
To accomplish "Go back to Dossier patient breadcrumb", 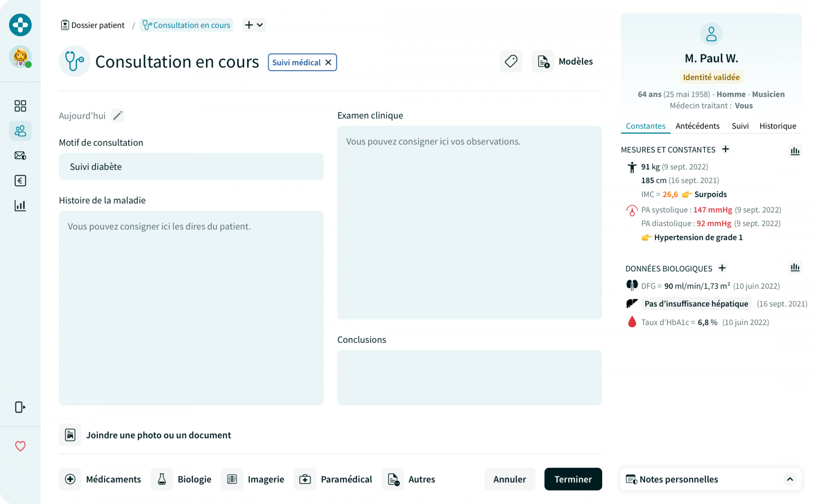I will click(93, 25).
